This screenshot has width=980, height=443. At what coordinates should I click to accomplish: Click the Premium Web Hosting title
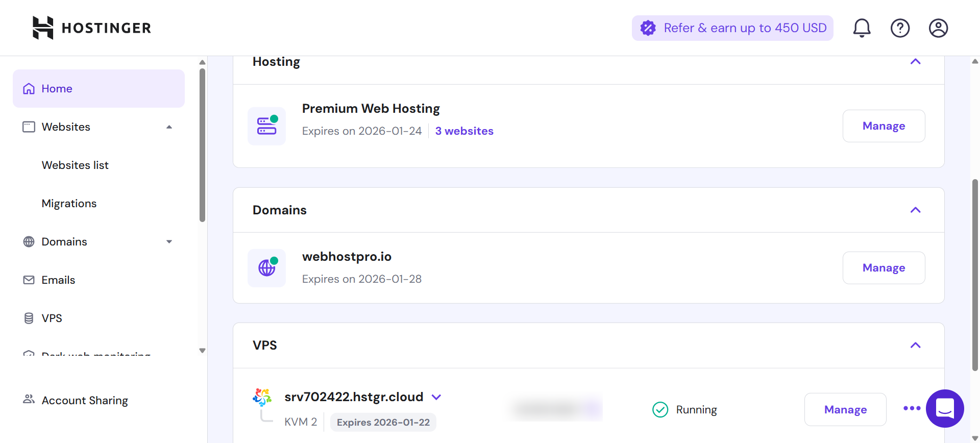[x=371, y=108]
